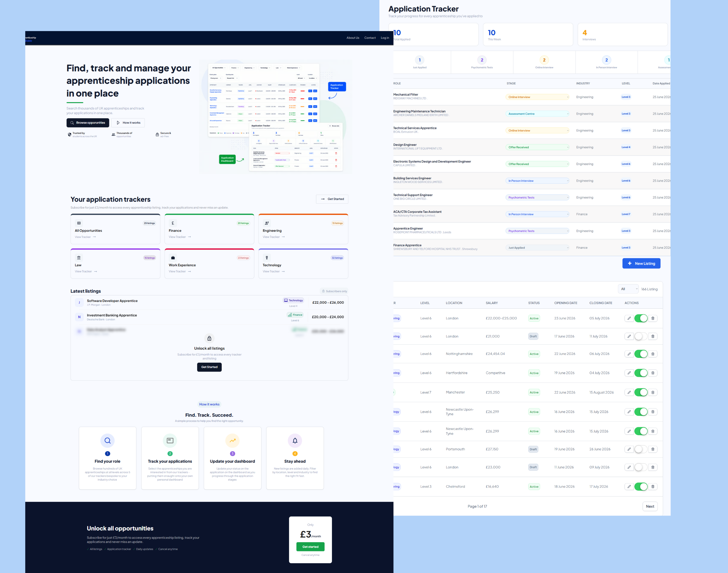
Task: Click the Find your role magnifier icon
Action: click(x=107, y=441)
